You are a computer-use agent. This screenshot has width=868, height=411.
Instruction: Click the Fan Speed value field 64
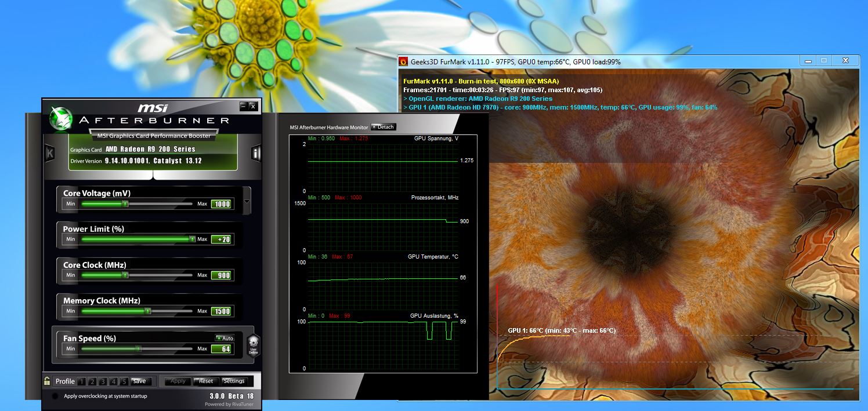coord(221,349)
